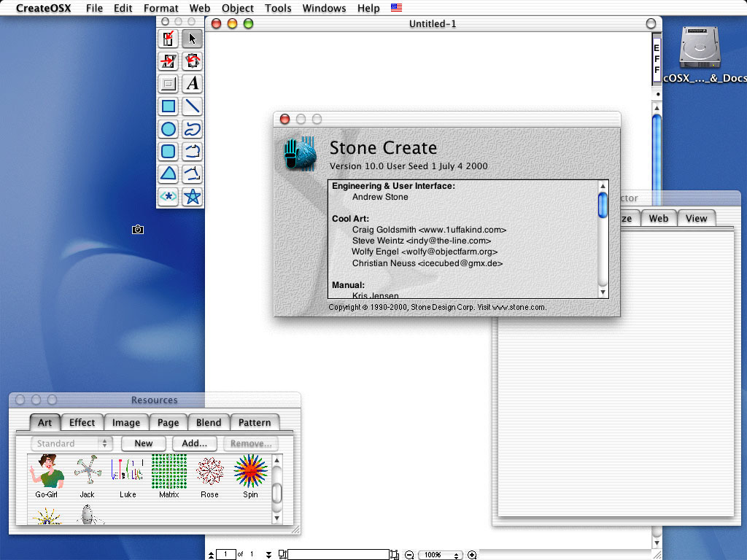Image resolution: width=747 pixels, height=560 pixels.
Task: Select the skew/shear tool
Action: 169,61
